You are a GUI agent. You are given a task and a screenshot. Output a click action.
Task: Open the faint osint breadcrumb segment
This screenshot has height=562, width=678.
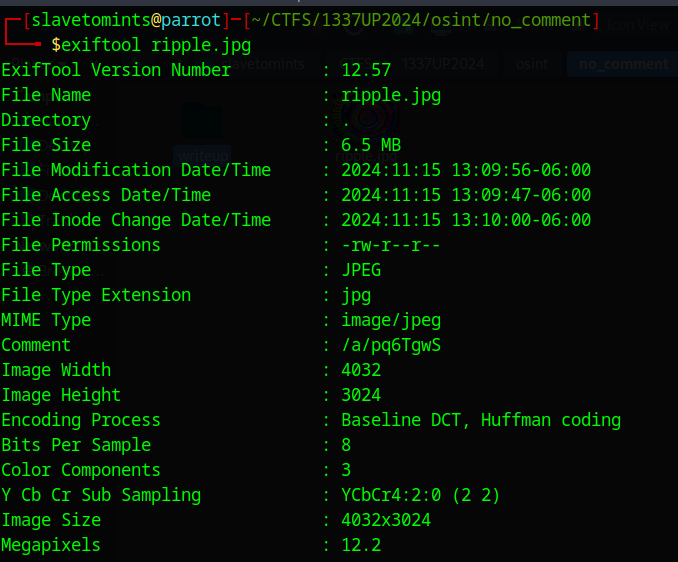pyautogui.click(x=532, y=64)
